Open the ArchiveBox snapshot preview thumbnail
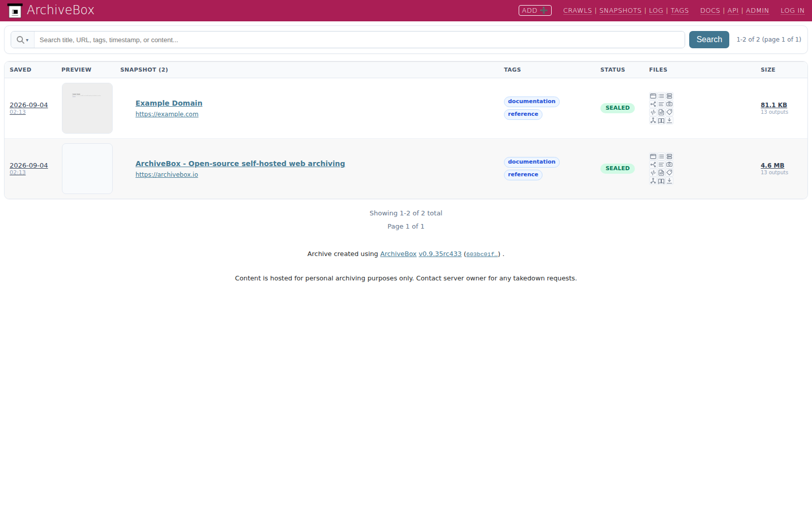 (87, 169)
